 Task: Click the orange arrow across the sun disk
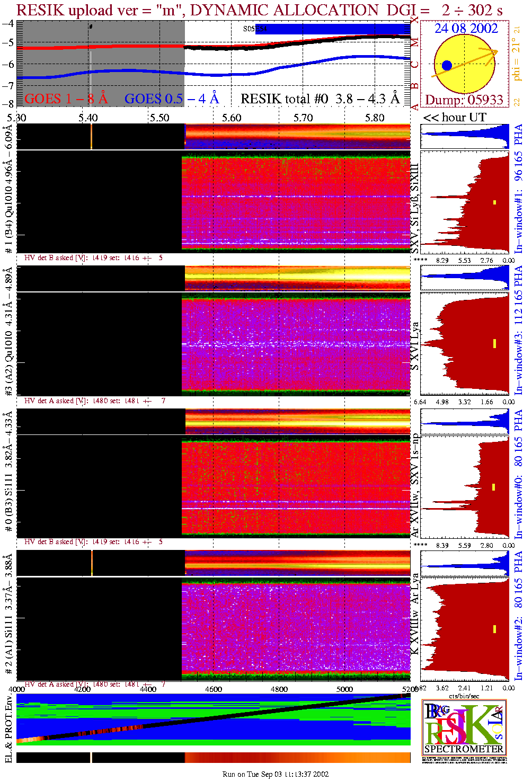click(466, 63)
